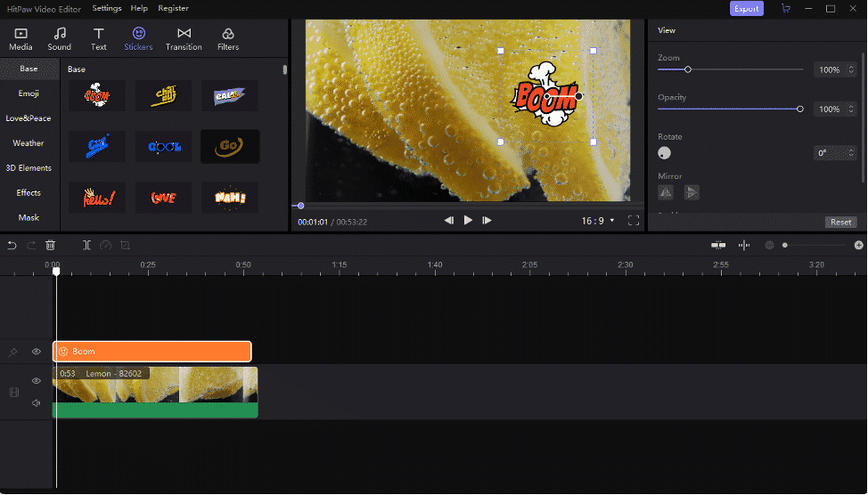Click the Export button
This screenshot has width=868, height=495.
746,8
